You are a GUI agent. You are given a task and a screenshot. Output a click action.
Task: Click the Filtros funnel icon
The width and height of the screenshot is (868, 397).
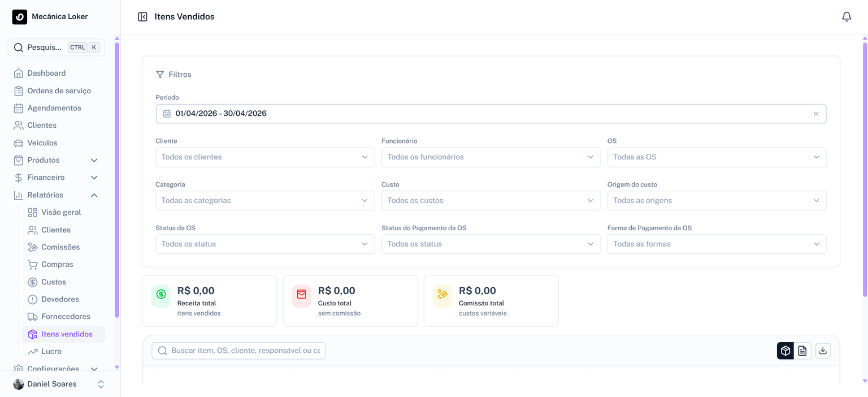(x=160, y=75)
